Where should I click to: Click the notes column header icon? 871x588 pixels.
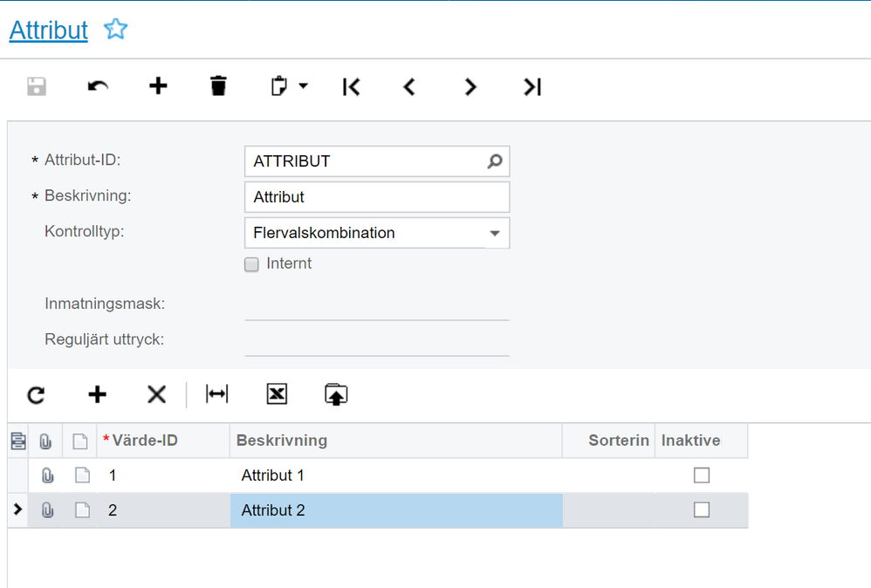click(x=80, y=441)
